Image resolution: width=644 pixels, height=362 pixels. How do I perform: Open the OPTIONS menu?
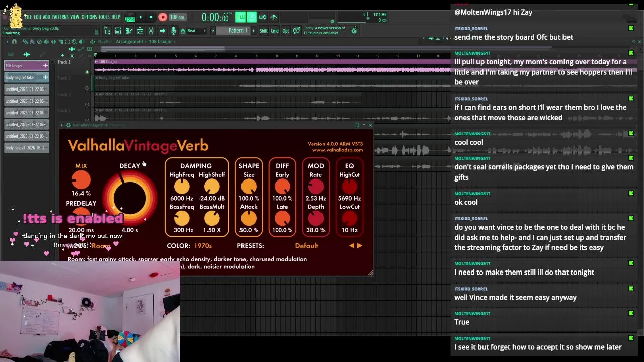[89, 17]
